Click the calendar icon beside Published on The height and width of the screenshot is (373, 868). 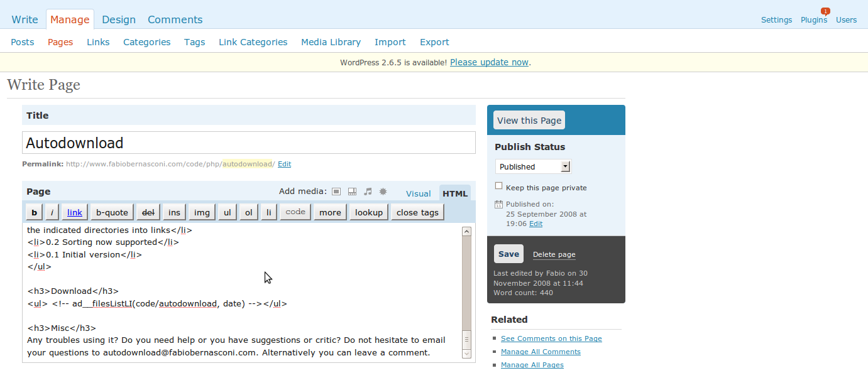click(x=498, y=204)
